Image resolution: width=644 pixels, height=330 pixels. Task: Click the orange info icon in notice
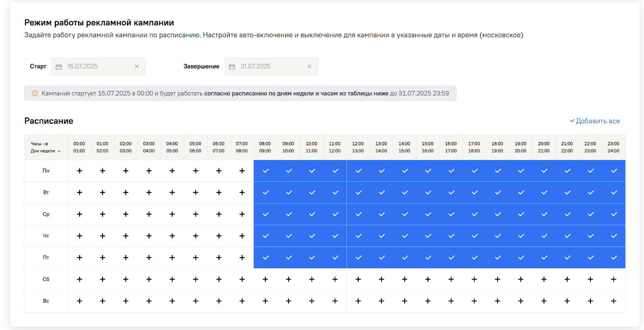[35, 93]
